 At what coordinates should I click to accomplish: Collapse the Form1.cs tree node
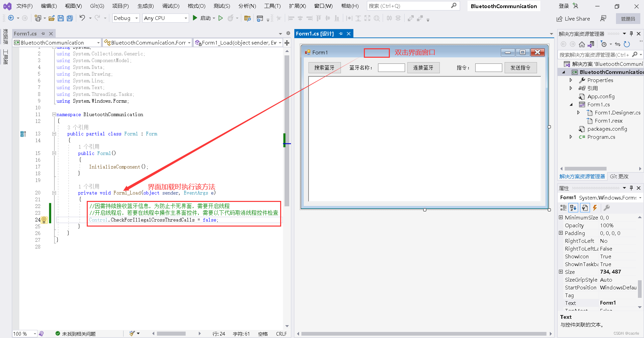coord(571,104)
